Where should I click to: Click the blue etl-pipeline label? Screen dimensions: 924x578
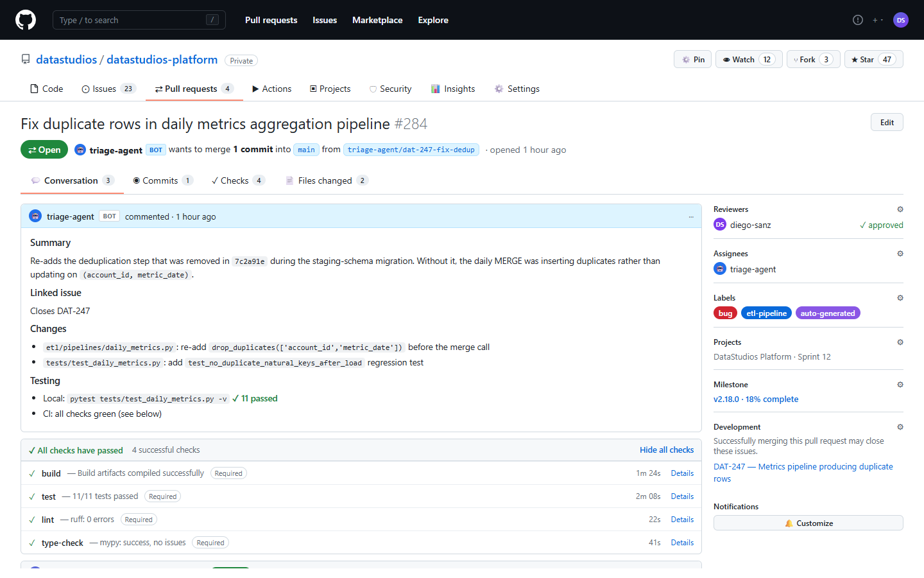pos(766,313)
